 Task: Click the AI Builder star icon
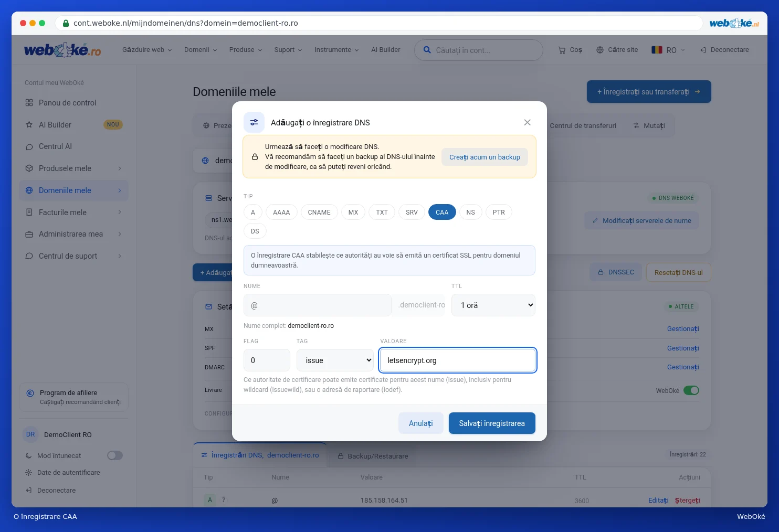(29, 125)
